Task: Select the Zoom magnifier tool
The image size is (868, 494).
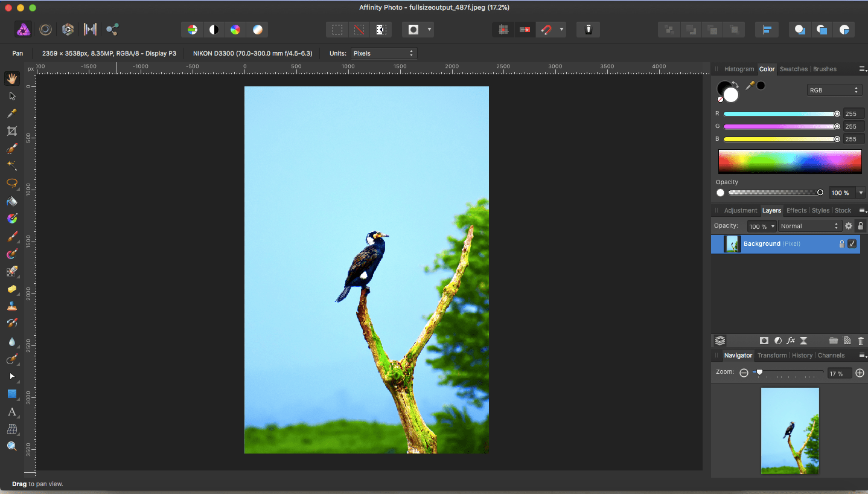Action: (11, 446)
